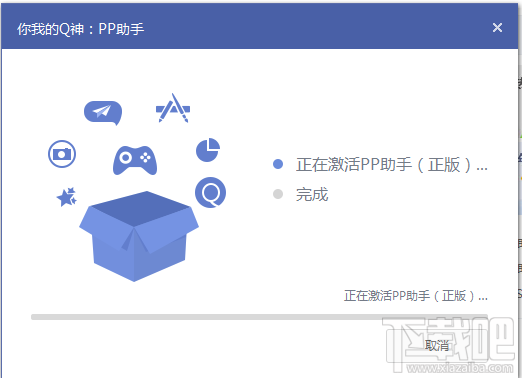522x378 pixels.
Task: Click the paper plane chat bubble icon
Action: click(103, 113)
